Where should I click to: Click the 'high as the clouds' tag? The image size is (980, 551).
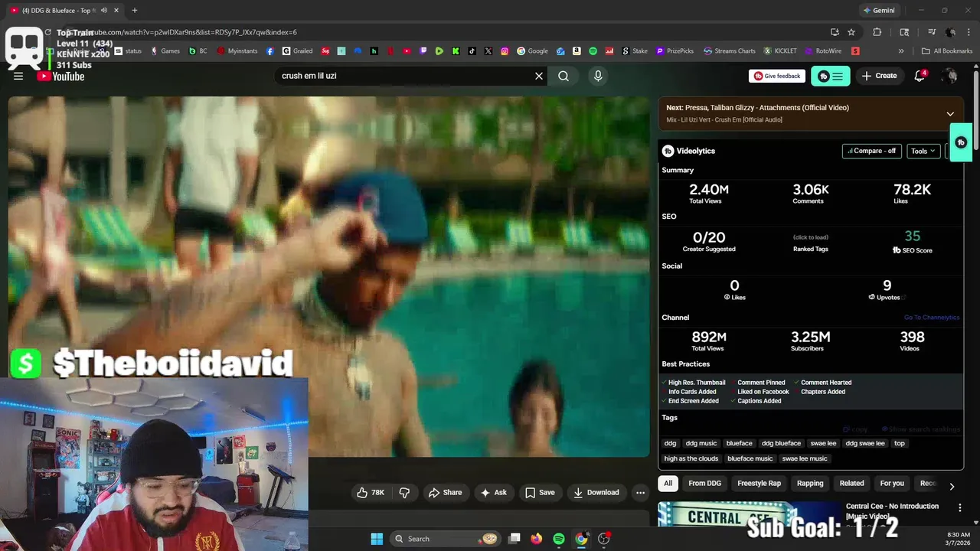point(691,458)
